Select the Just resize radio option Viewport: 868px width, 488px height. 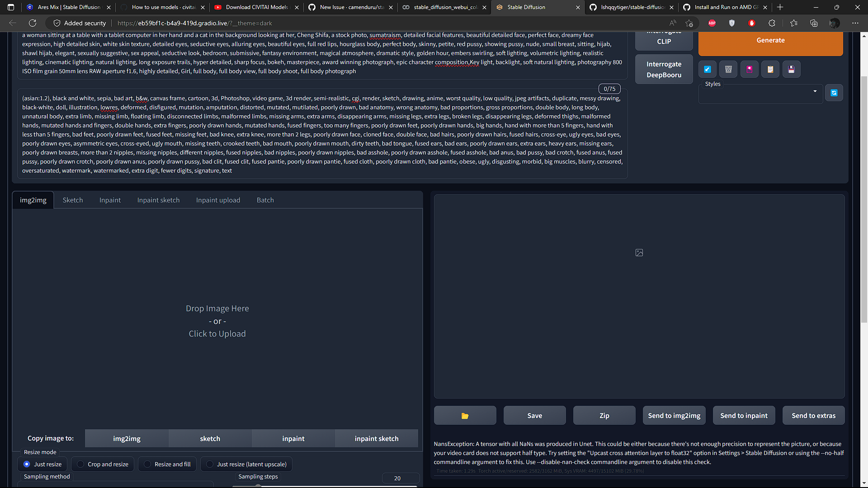27,464
